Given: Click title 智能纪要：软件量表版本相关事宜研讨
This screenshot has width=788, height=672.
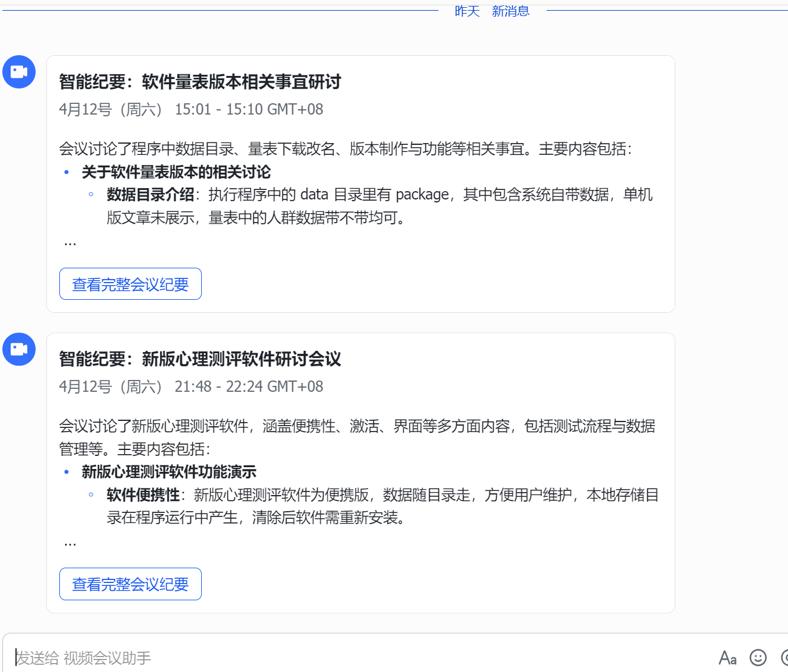Looking at the screenshot, I should click(x=200, y=82).
